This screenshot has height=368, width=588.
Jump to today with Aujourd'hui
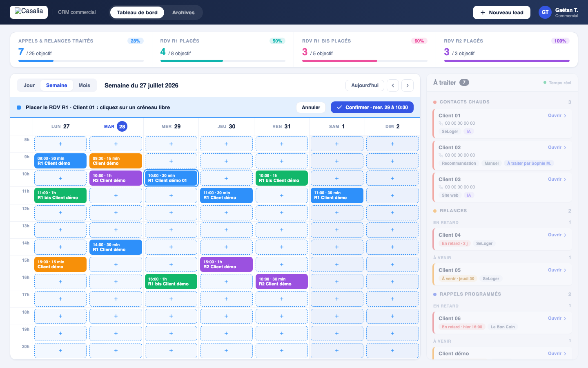(x=365, y=85)
